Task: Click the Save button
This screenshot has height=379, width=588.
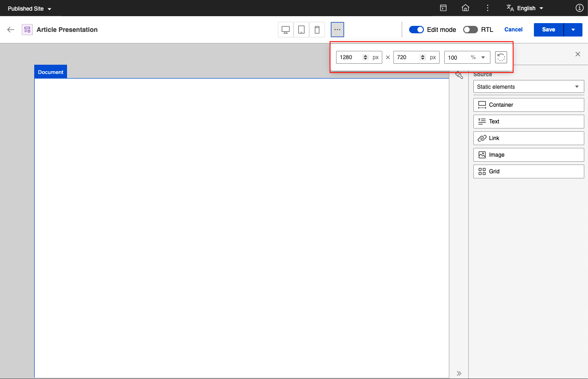Action: (548, 30)
